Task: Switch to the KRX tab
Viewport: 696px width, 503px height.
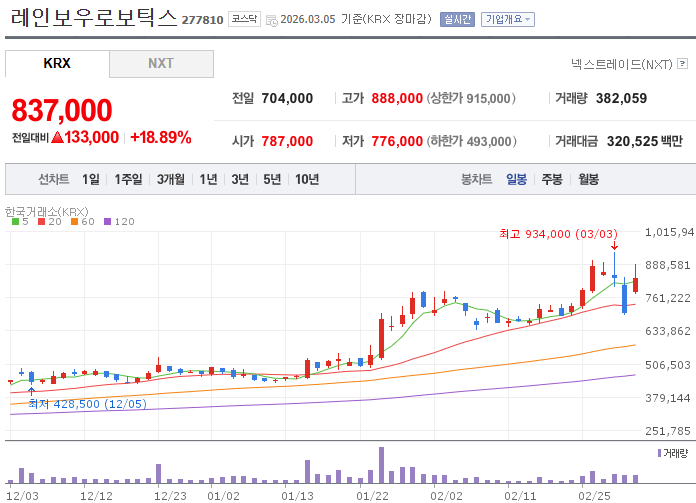Action: click(x=57, y=63)
